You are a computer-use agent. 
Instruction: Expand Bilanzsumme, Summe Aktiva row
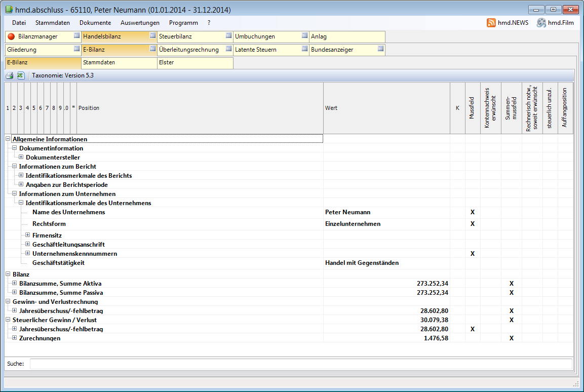[15, 283]
